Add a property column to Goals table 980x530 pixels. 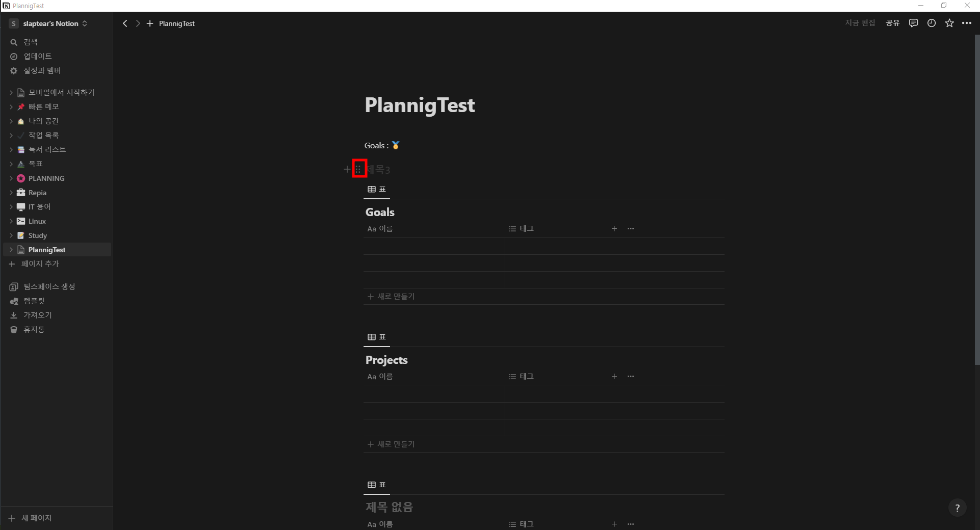click(x=614, y=229)
